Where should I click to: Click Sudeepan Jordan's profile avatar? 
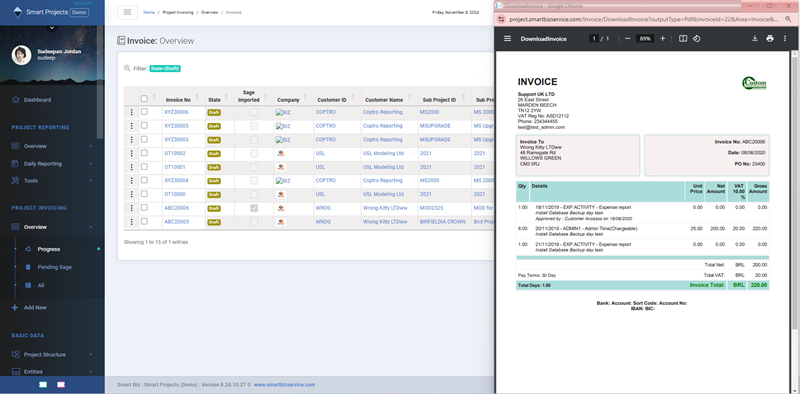(21, 55)
